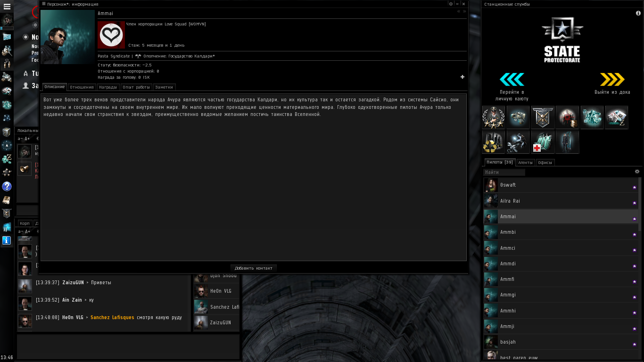
Task: Select Локальный chat tab
Action: (x=28, y=131)
